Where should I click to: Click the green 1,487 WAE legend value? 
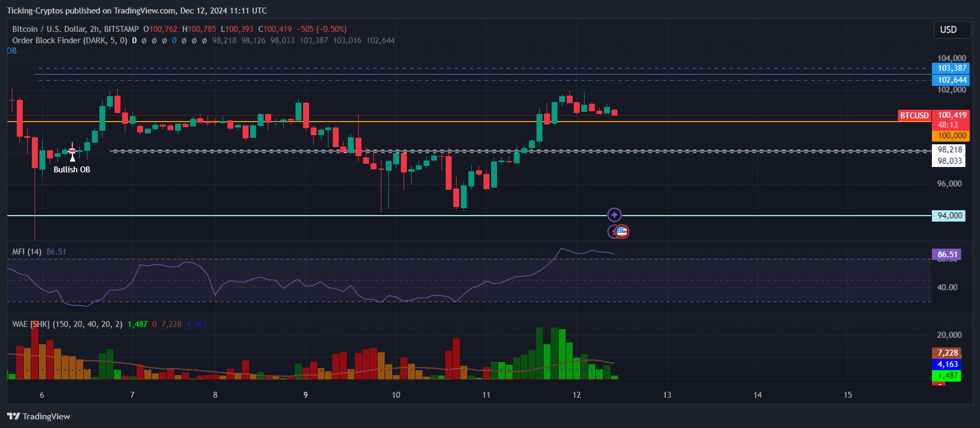pyautogui.click(x=137, y=324)
